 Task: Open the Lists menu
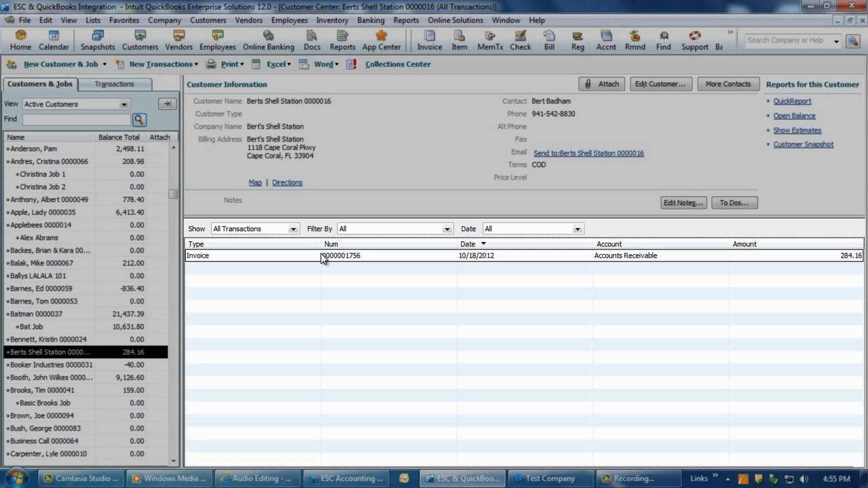93,20
